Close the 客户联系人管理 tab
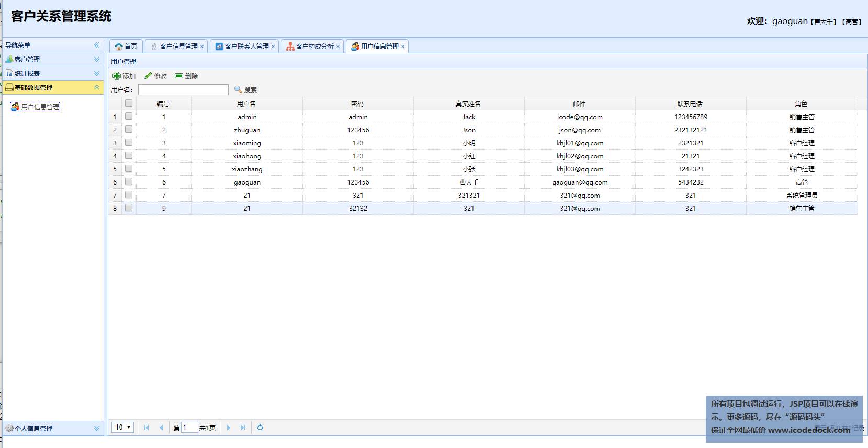This screenshot has height=448, width=868. [273, 47]
